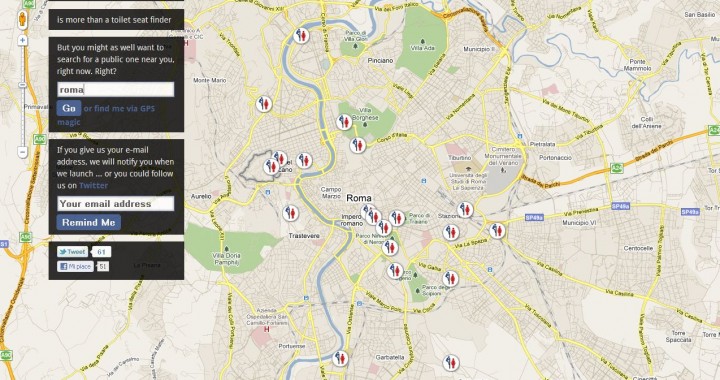This screenshot has width=720, height=380.
Task: Select the toilet marker by Stazione Termini
Action: (x=465, y=210)
